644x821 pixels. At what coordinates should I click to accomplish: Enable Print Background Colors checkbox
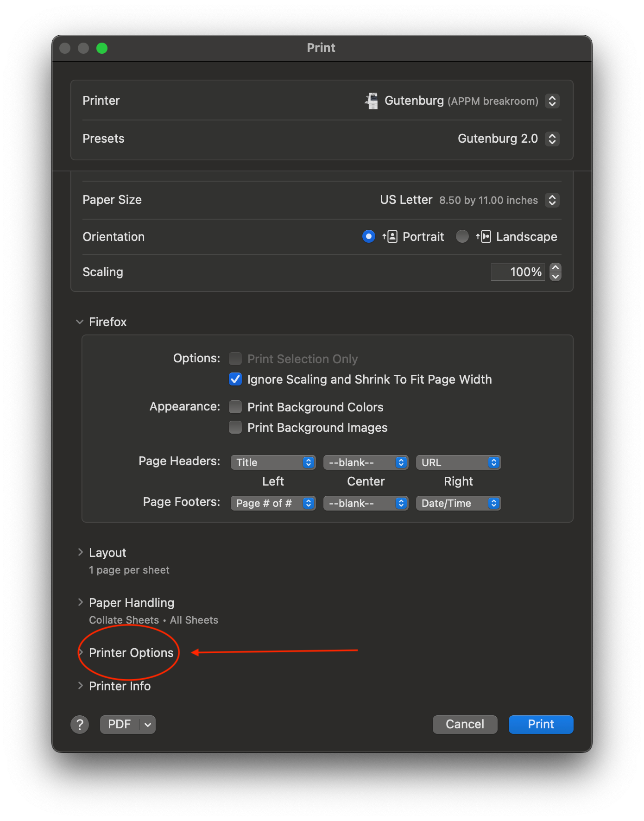[235, 407]
